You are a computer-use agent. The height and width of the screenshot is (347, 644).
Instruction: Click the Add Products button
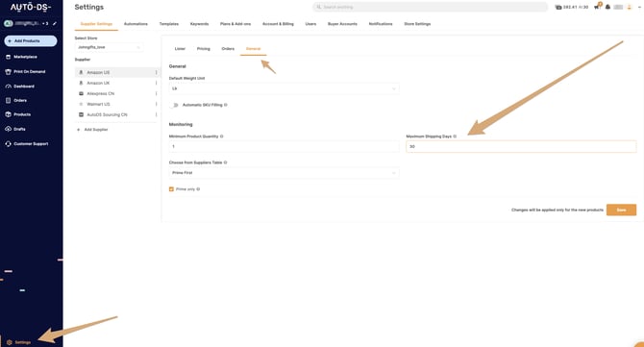click(x=31, y=41)
